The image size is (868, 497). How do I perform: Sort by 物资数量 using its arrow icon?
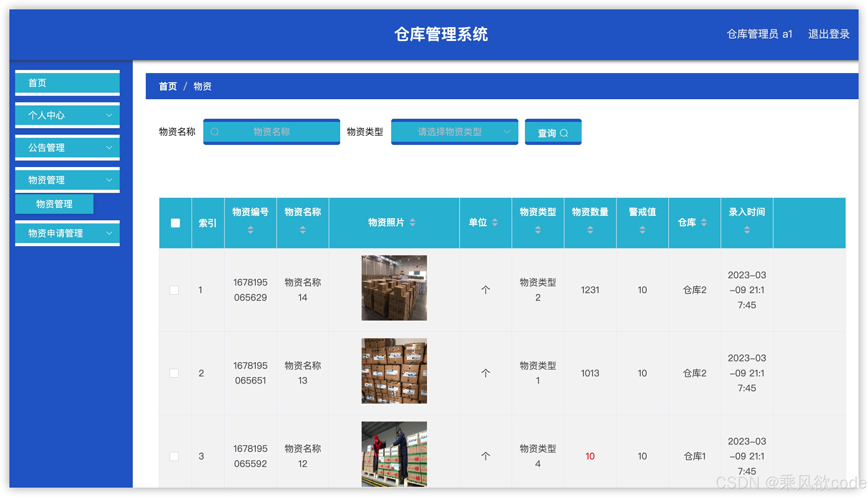click(590, 230)
